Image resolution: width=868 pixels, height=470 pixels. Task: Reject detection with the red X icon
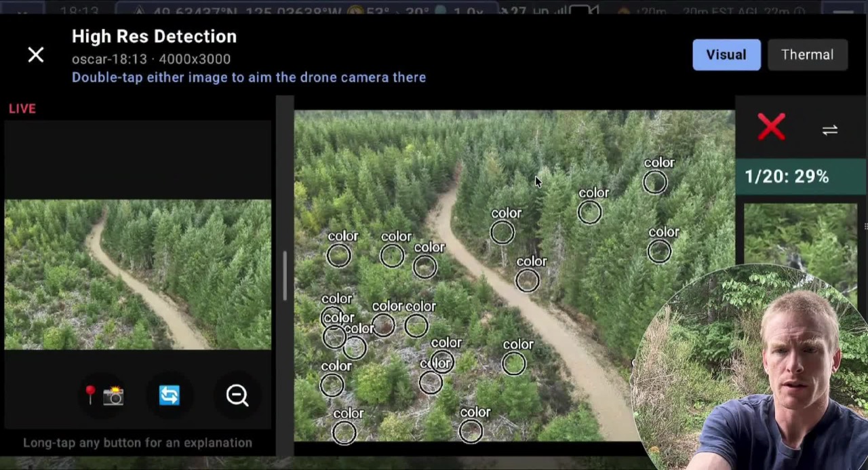pos(772,128)
